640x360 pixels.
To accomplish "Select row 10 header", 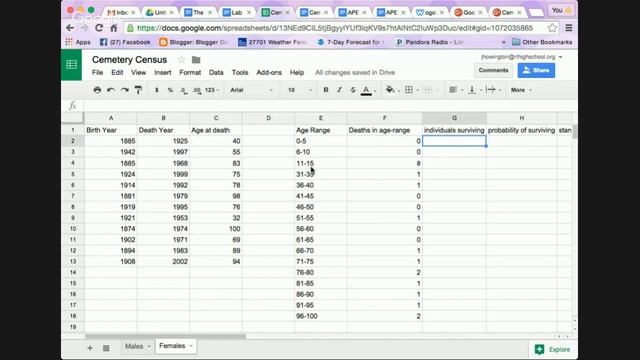I will pyautogui.click(x=73, y=229).
